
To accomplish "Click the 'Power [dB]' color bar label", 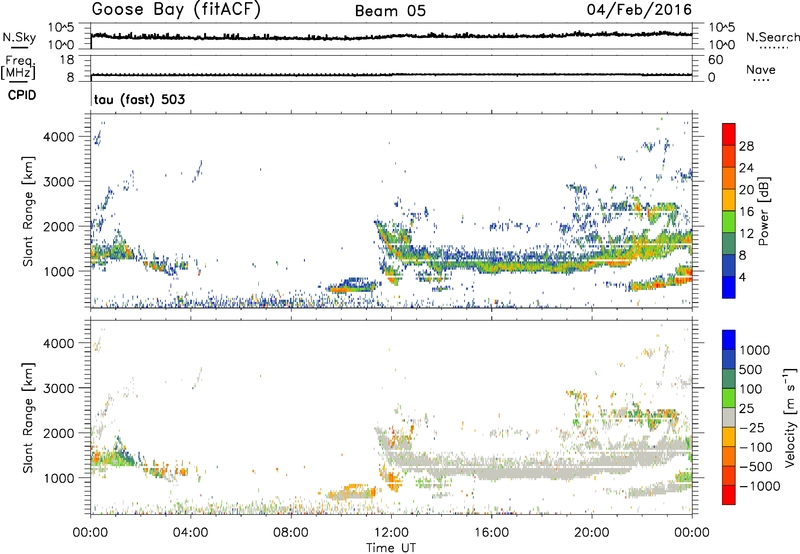I will pos(763,211).
